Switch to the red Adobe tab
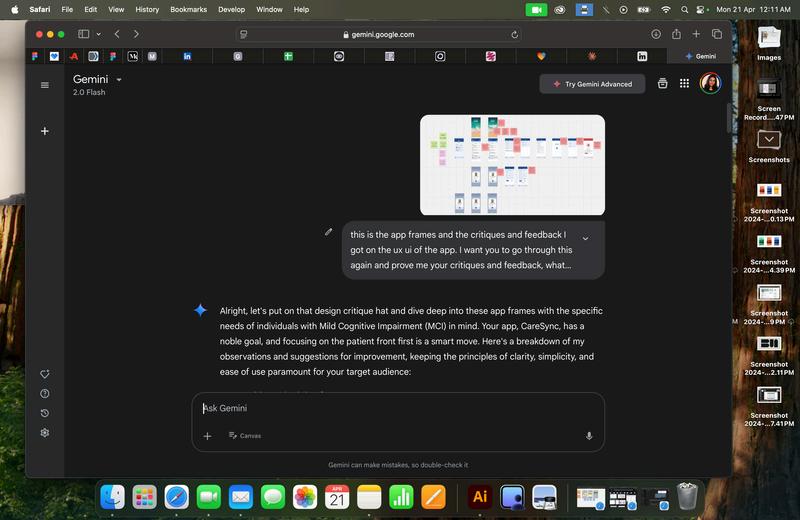The height and width of the screenshot is (520, 800). click(74, 56)
